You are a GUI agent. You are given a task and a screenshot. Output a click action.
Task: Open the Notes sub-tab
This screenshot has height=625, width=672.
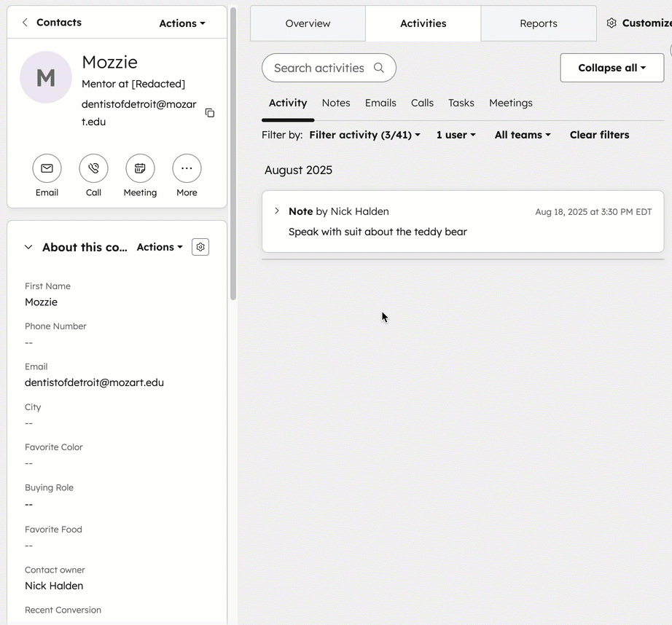coord(336,103)
